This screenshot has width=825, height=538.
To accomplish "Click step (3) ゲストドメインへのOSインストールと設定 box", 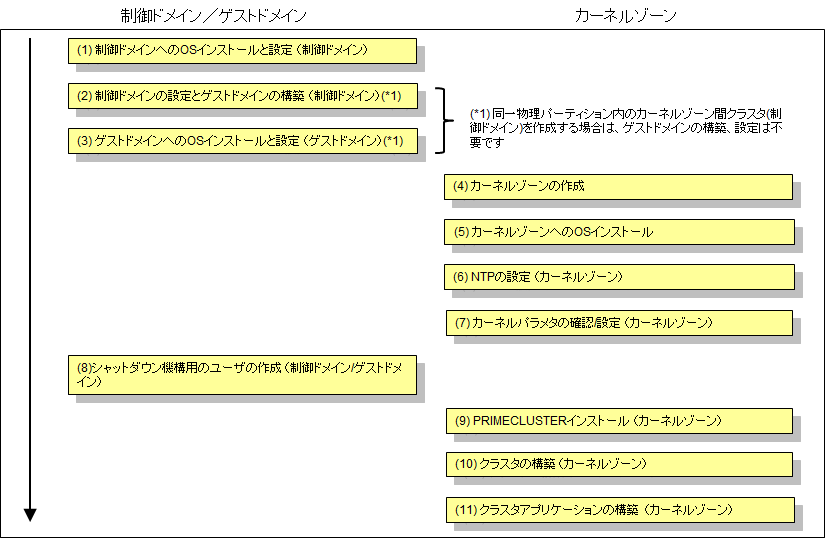I will tap(243, 141).
